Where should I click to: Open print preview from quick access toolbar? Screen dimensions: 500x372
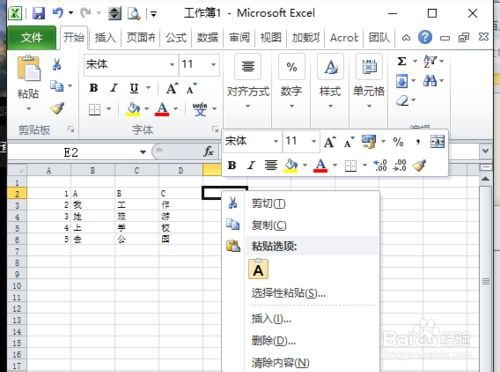click(134, 14)
